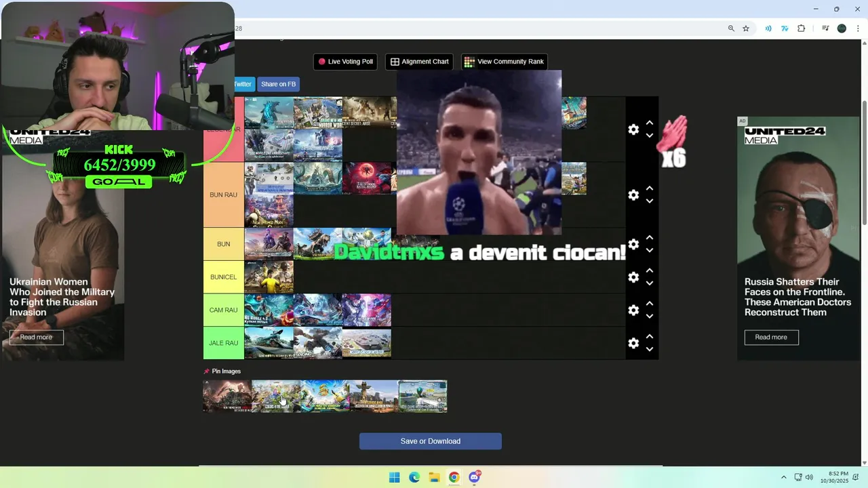
Task: Switch to Google Chrome in taskbar
Action: (454, 478)
